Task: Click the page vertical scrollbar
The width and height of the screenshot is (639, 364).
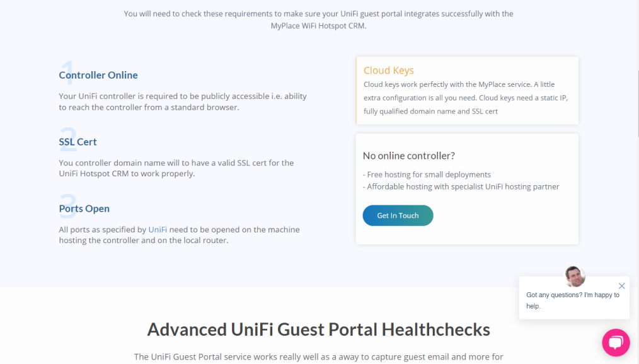Action: tap(636, 182)
